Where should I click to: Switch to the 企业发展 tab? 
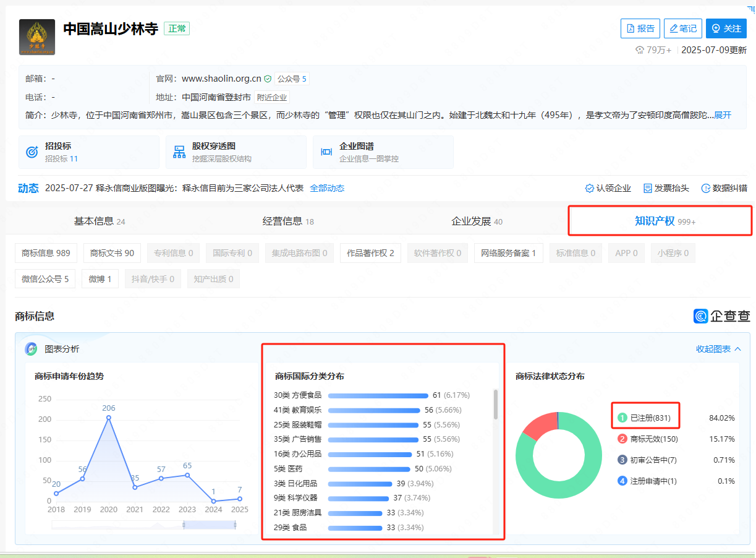click(x=477, y=221)
